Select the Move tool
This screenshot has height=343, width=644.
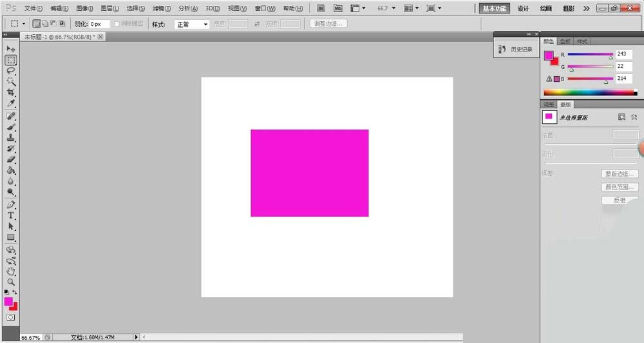click(11, 49)
